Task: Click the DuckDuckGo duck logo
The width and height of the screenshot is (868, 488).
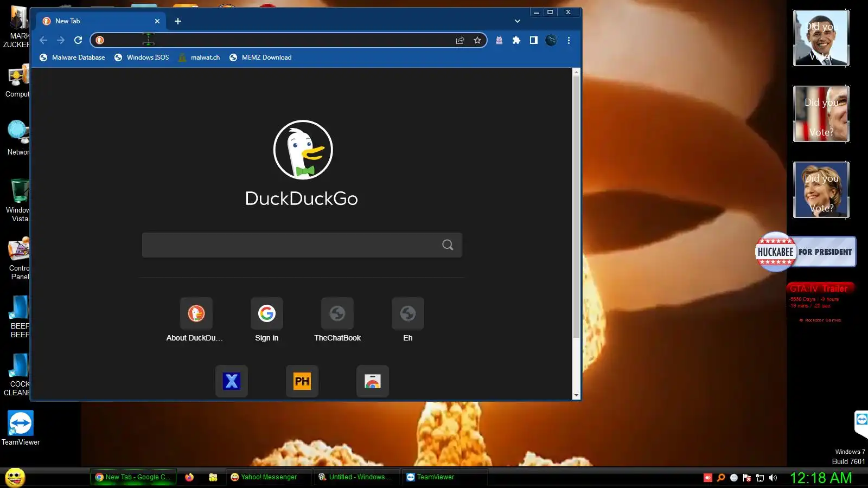Action: coord(303,150)
